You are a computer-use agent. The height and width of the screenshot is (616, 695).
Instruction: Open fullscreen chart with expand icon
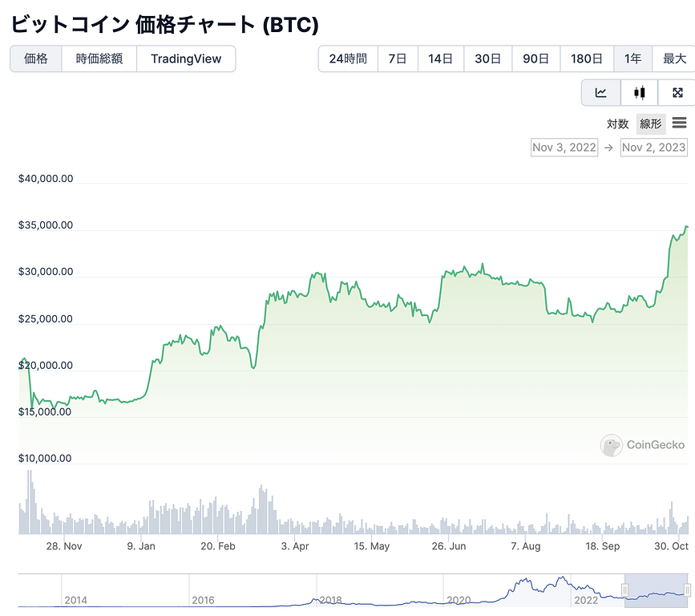tap(677, 93)
